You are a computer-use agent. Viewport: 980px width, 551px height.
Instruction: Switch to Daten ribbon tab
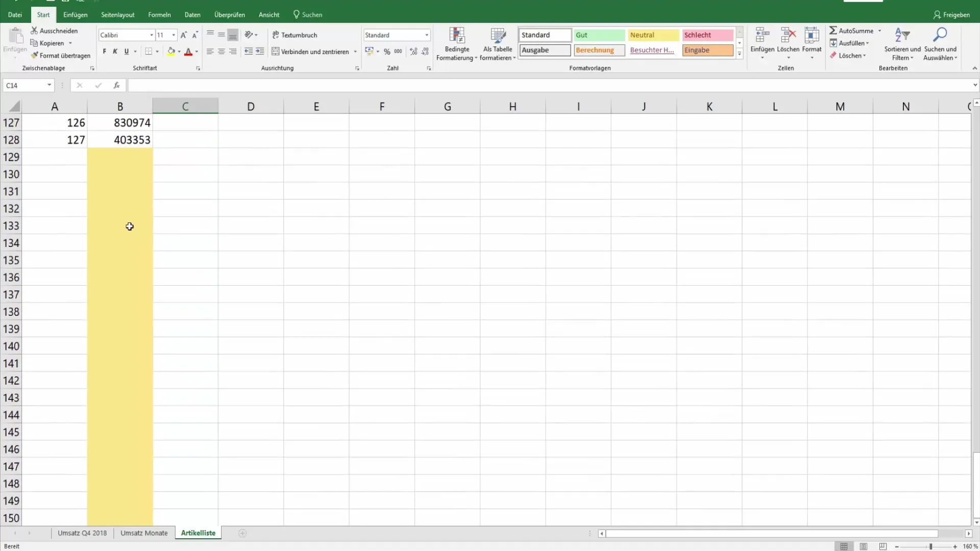[x=192, y=15]
